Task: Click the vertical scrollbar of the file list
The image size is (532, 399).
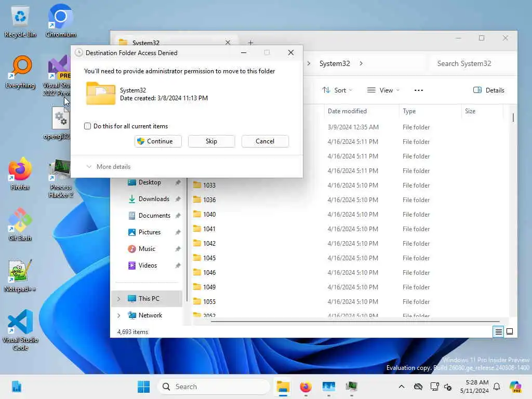Action: click(x=513, y=118)
